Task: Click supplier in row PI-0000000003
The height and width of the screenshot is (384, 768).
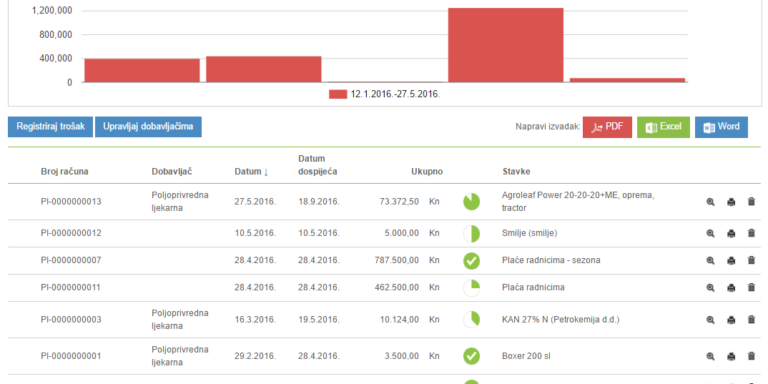Action: [180, 319]
